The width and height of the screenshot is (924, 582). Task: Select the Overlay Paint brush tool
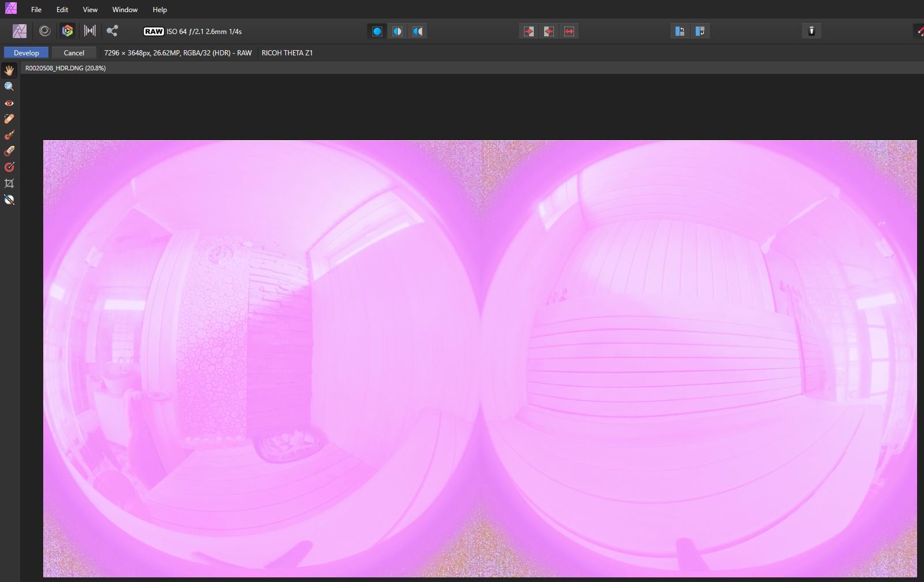(9, 135)
